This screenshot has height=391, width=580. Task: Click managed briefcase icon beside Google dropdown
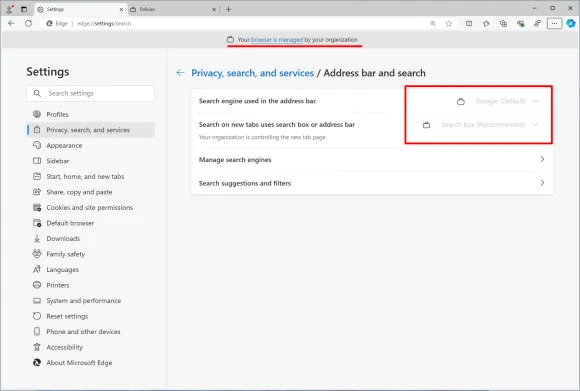pyautogui.click(x=461, y=101)
